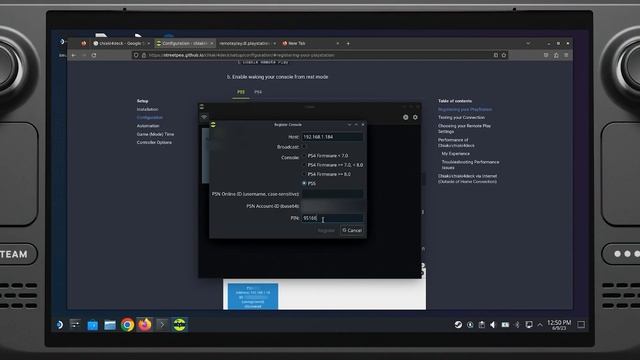The image size is (640, 360).
Task: Click the PSN Online ID field
Action: (x=332, y=194)
